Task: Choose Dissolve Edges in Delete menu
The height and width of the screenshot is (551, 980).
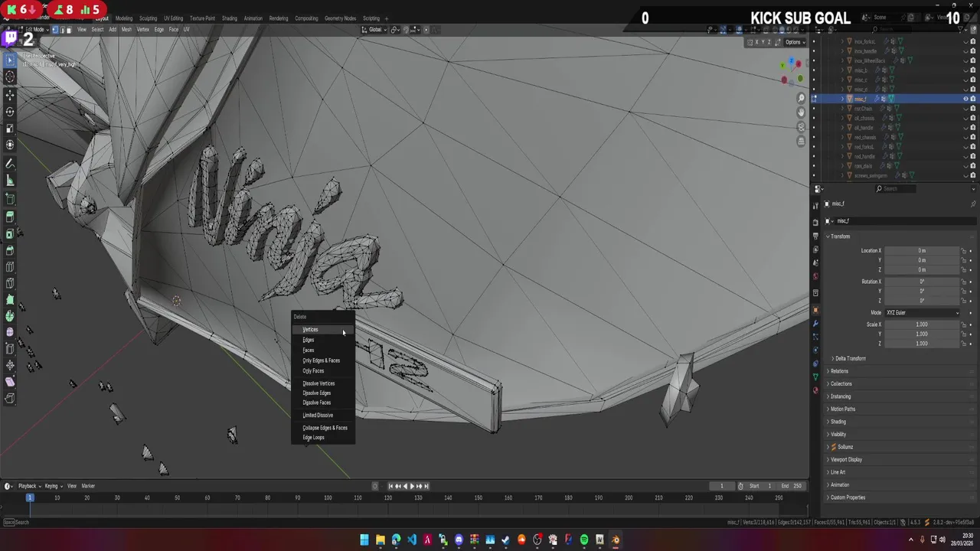Action: tap(322, 393)
